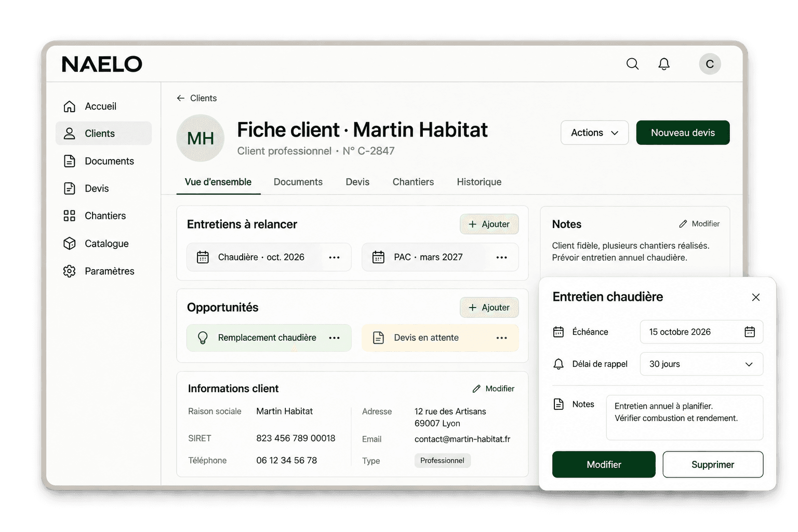Edit Informations client with Modifier
Screen dimensions: 798x532
(x=493, y=389)
